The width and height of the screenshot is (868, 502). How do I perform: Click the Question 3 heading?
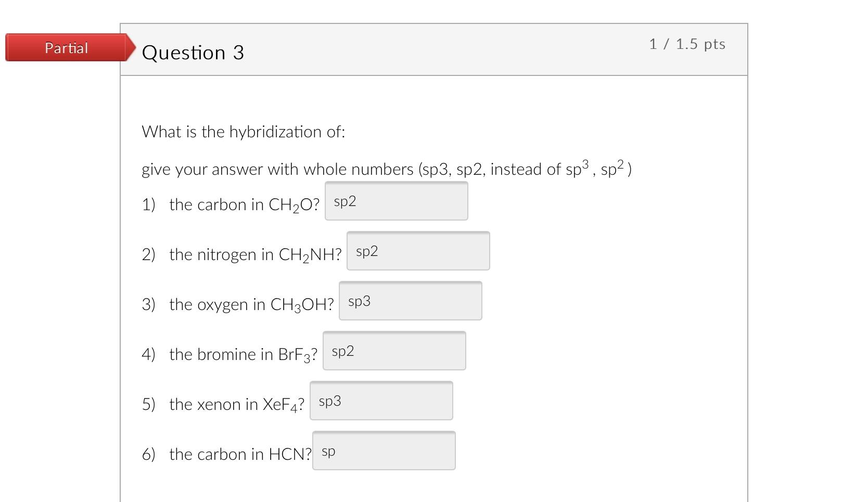[193, 52]
